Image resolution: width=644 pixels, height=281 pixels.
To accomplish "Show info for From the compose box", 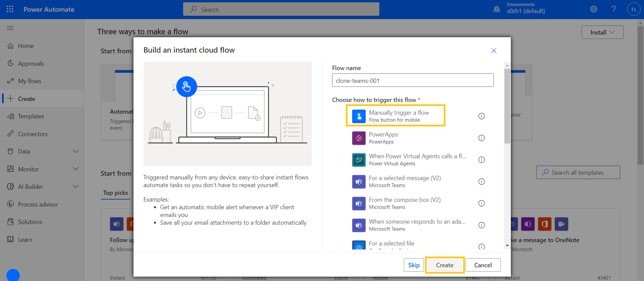I will click(481, 204).
